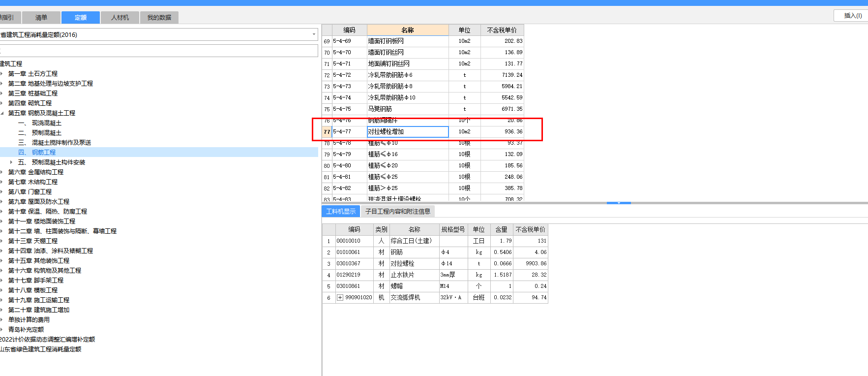
Task: Select 第十八章 模板工程
Action: click(33, 290)
